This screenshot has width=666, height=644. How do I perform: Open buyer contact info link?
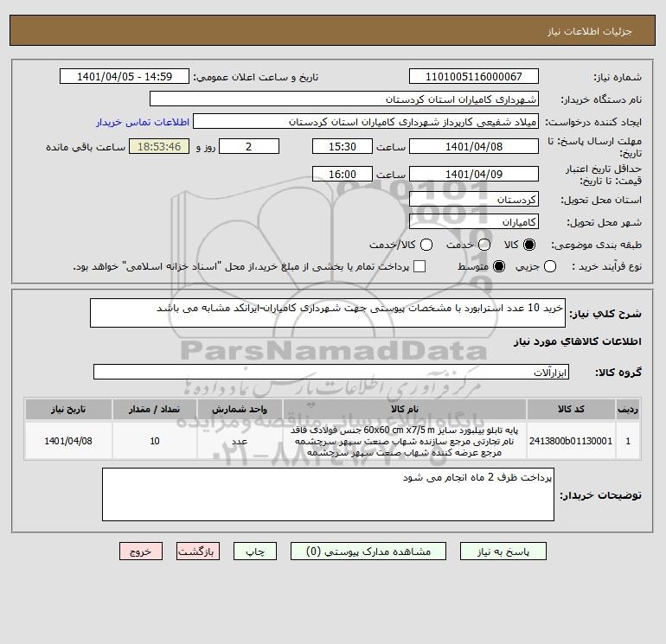coord(143,122)
